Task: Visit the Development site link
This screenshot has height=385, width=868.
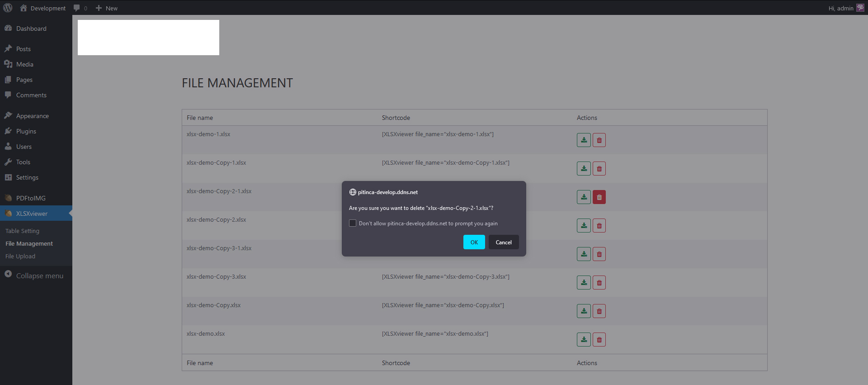Action: click(x=43, y=8)
